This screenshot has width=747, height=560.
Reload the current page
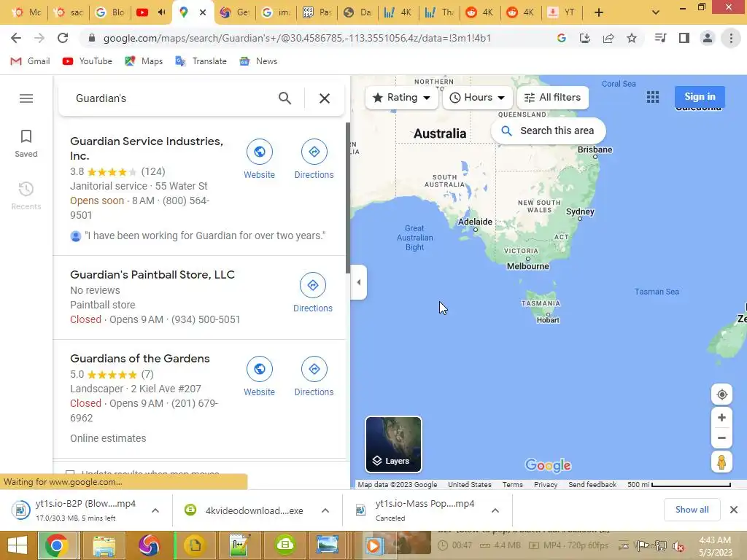[63, 38]
